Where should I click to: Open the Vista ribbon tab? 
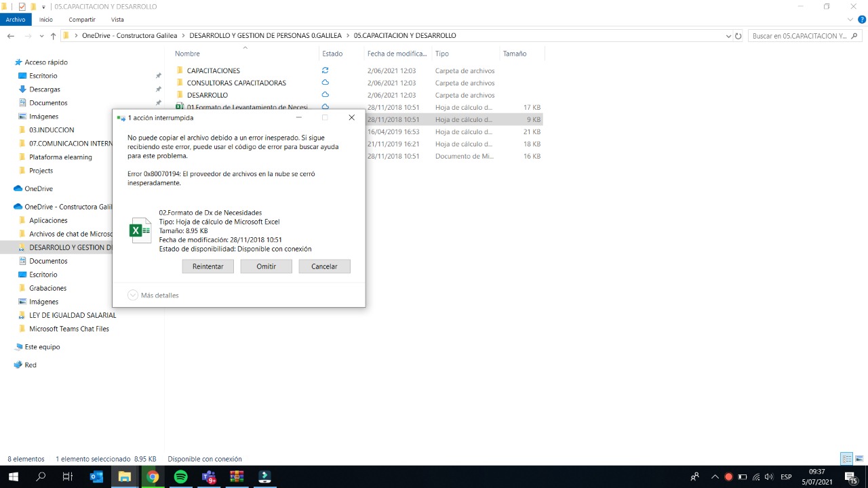(117, 20)
